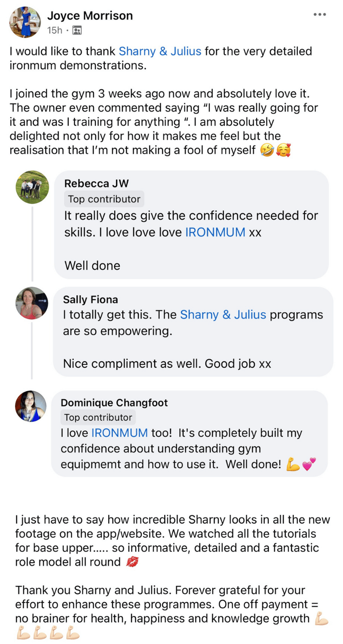This screenshot has height=644, width=343.
Task: Click the 15h post timestamp
Action: 55,30
